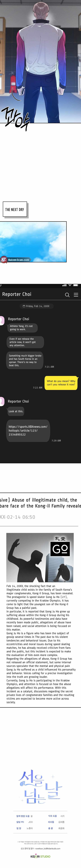Open the hamburger menu in chat header

pos(76,294)
